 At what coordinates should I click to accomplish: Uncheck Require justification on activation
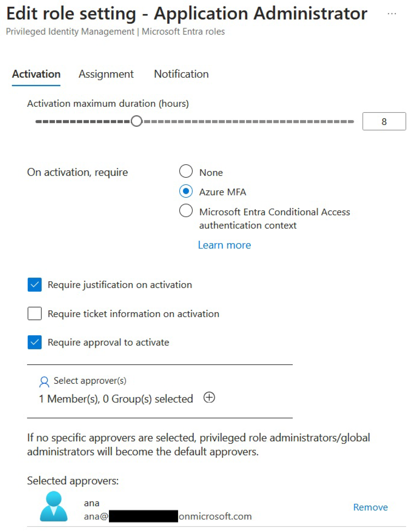(x=35, y=285)
